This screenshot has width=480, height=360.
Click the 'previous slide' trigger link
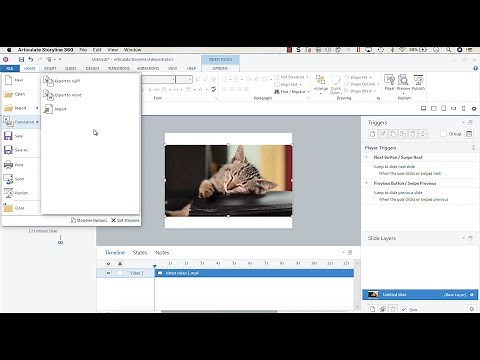coord(410,193)
